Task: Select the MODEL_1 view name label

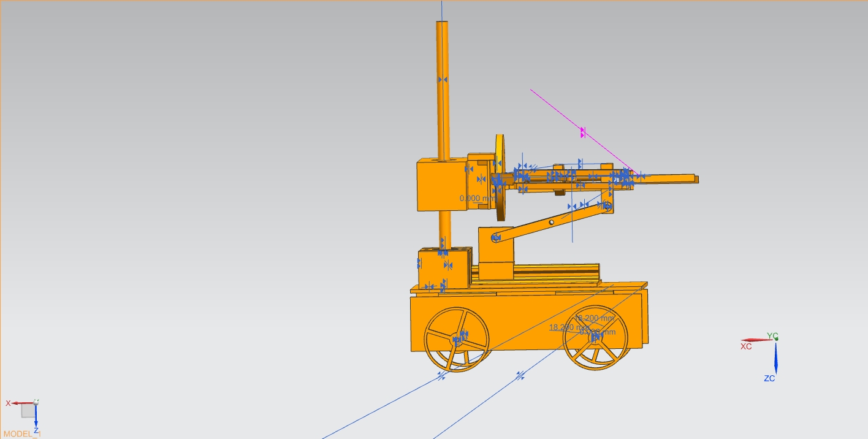Action: pos(21,434)
